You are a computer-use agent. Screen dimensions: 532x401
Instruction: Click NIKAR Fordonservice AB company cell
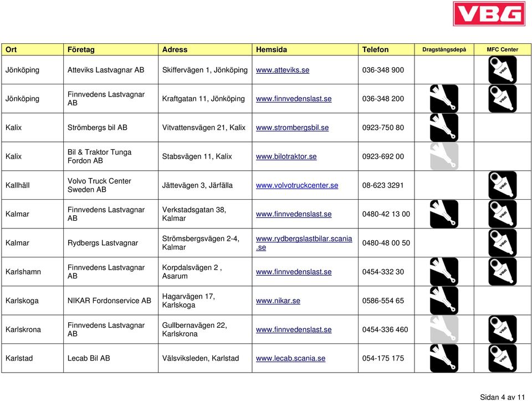click(x=111, y=301)
